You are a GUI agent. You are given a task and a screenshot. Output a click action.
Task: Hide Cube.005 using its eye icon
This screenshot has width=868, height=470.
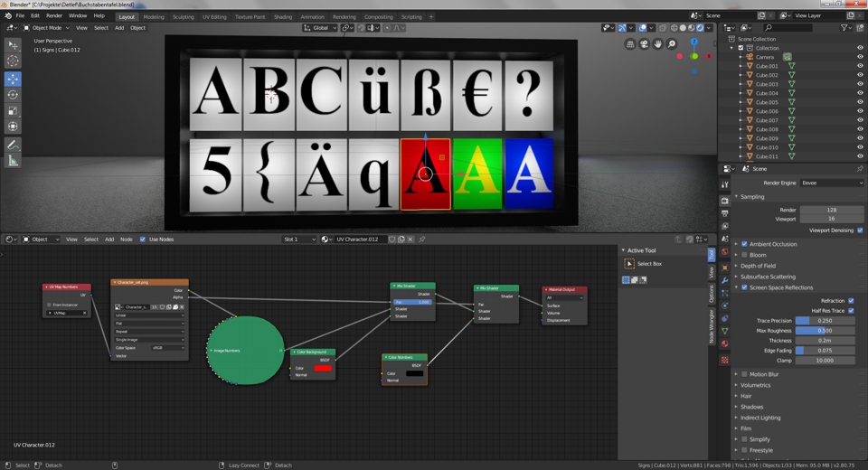860,102
